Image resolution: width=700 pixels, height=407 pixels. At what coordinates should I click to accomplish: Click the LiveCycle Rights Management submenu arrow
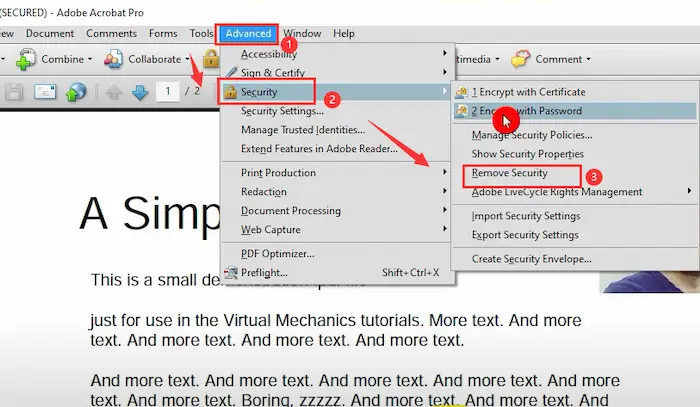[689, 191]
